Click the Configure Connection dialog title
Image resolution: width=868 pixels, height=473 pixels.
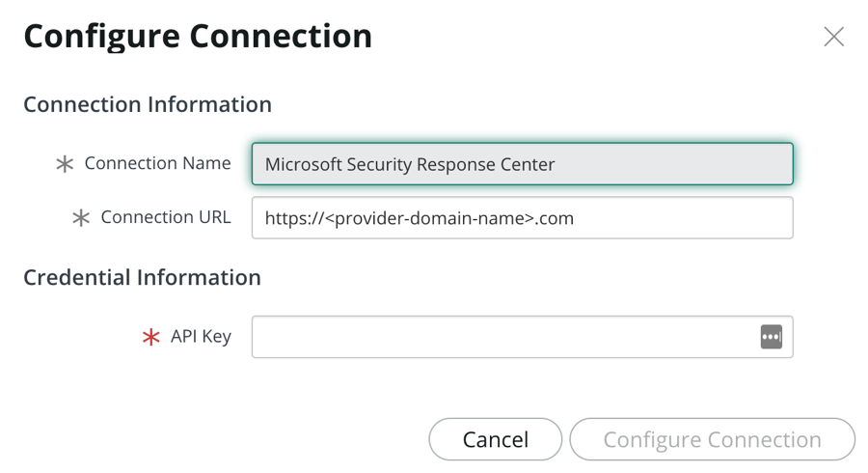point(198,37)
